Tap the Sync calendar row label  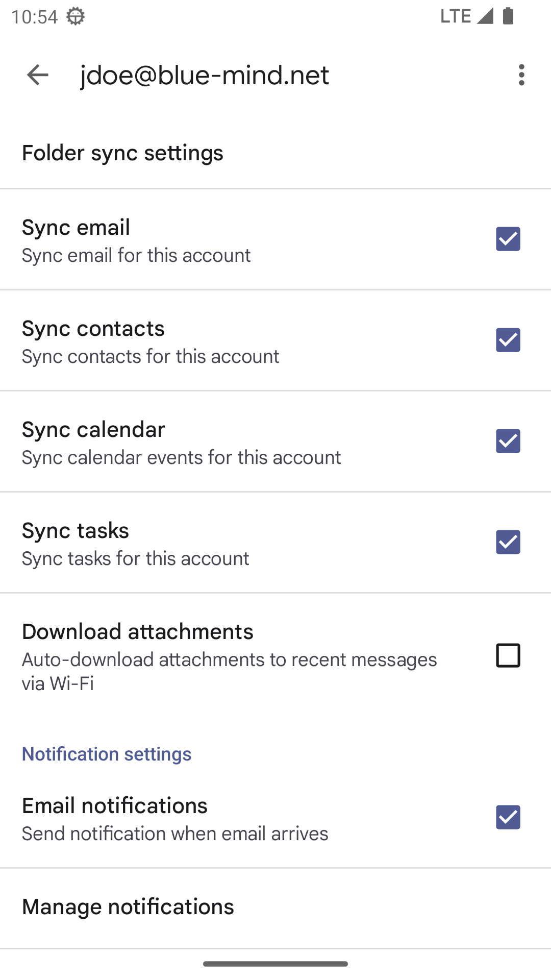tap(93, 429)
